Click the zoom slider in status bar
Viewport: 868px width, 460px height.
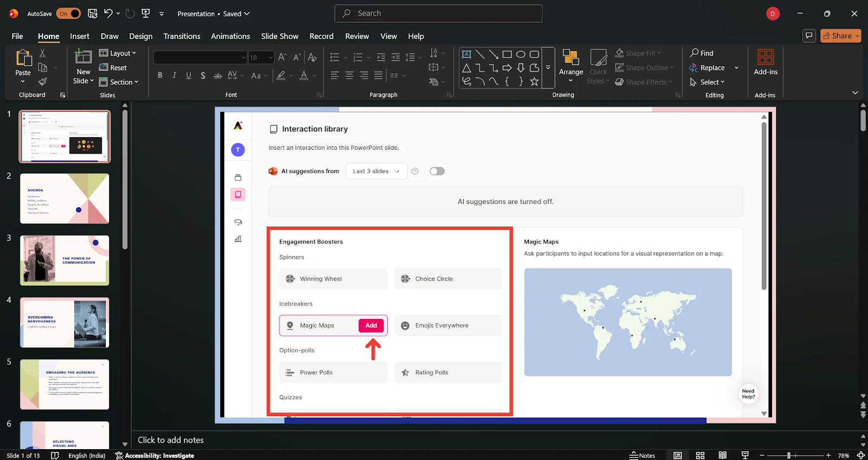point(789,456)
